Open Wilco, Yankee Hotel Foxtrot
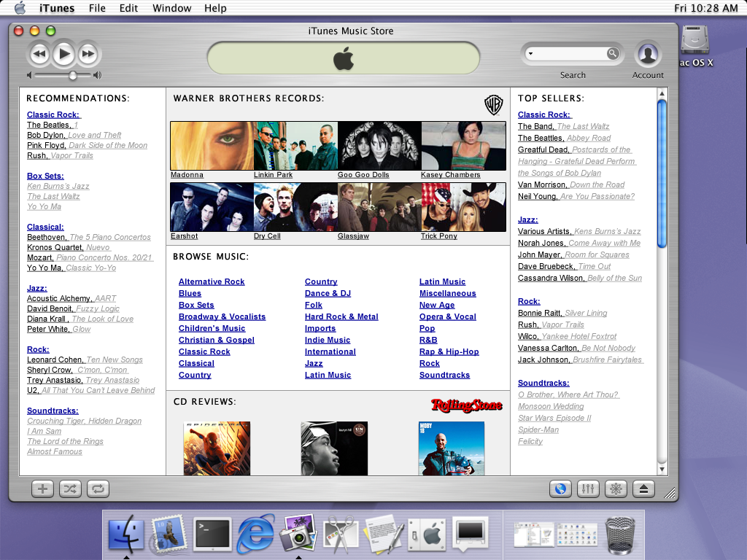747x560 pixels. tap(567, 336)
